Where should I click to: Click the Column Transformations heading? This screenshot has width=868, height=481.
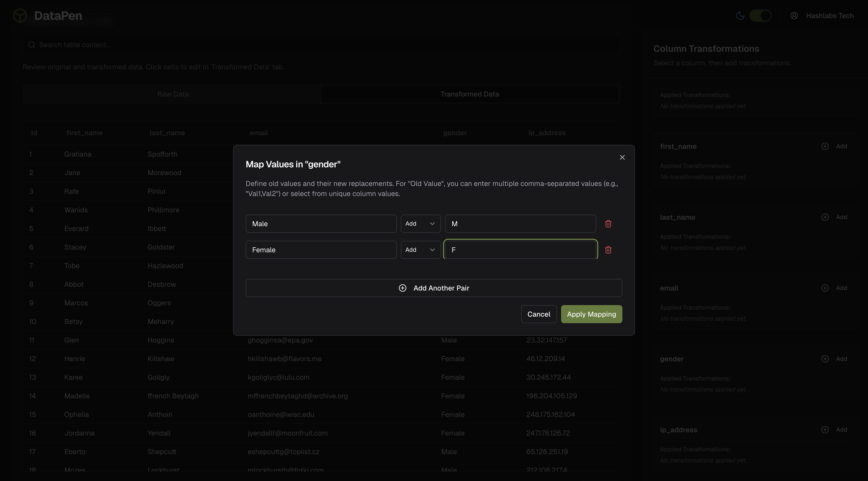point(706,49)
